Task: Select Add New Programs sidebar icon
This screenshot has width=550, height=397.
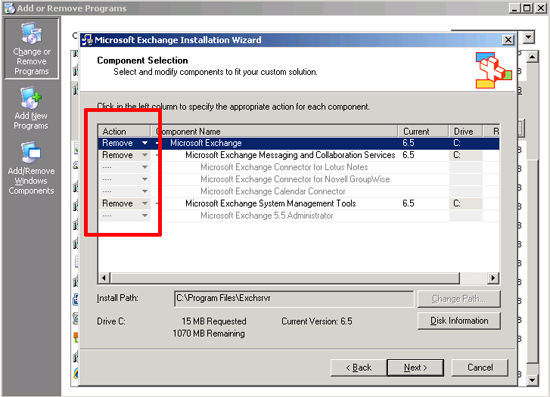Action: click(x=31, y=108)
